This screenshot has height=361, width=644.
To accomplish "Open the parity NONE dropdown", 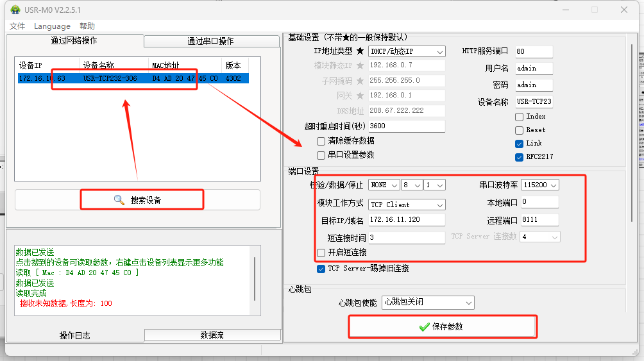I will click(x=384, y=185).
